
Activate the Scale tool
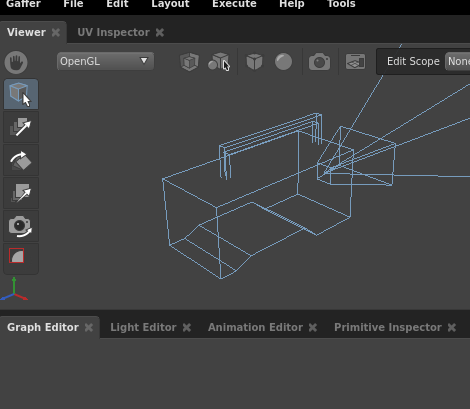click(21, 193)
